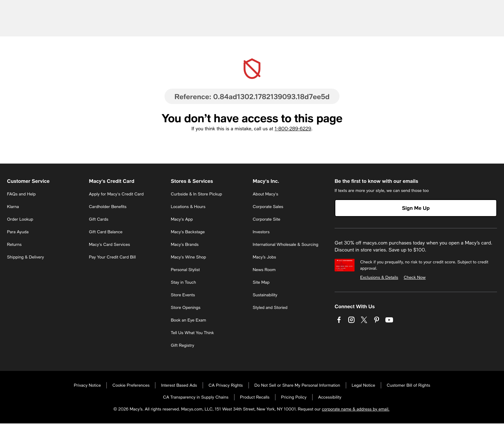The width and height of the screenshot is (504, 428).
Task: Open Macy's Brands
Action: click(x=184, y=244)
